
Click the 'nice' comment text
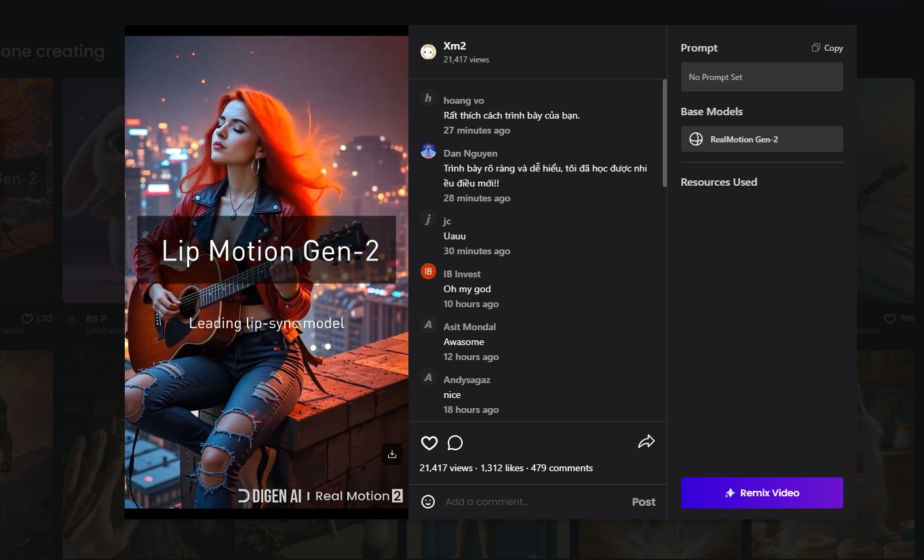(x=452, y=395)
